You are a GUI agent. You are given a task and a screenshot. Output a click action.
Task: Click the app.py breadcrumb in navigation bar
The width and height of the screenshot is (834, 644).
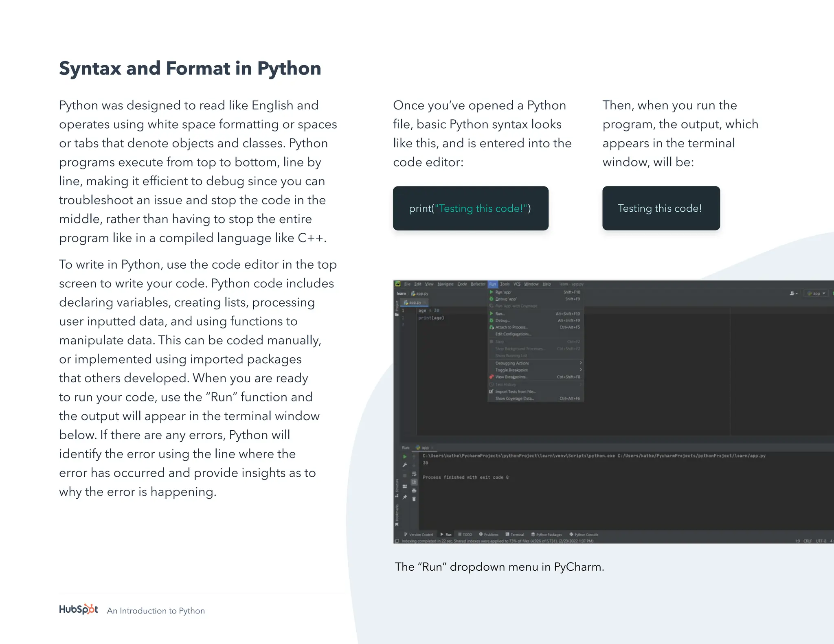(420, 294)
